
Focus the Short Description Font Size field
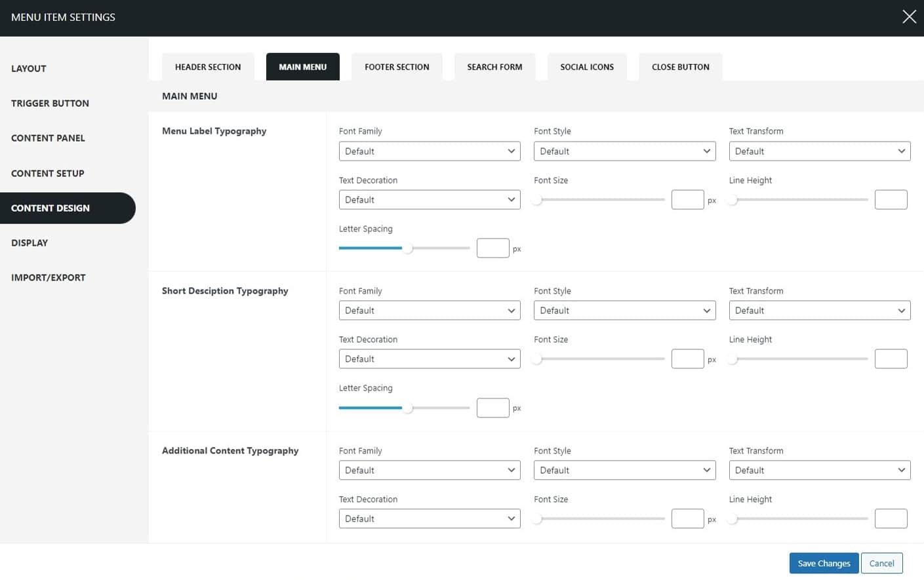[687, 358]
